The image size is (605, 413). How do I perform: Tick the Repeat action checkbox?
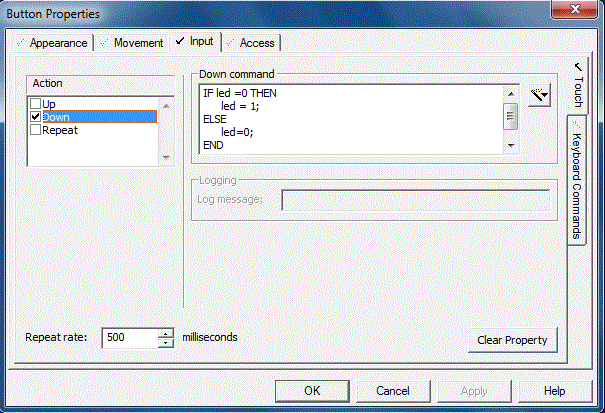36,130
